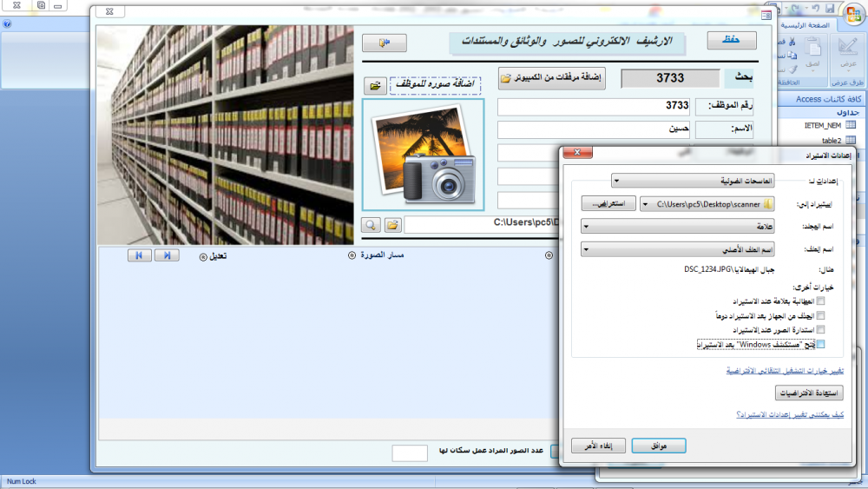Click the استعادة الافتراضيات restore defaults button

point(809,393)
